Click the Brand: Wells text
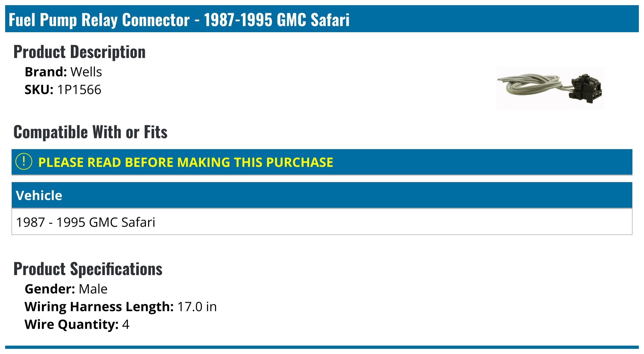 [63, 72]
